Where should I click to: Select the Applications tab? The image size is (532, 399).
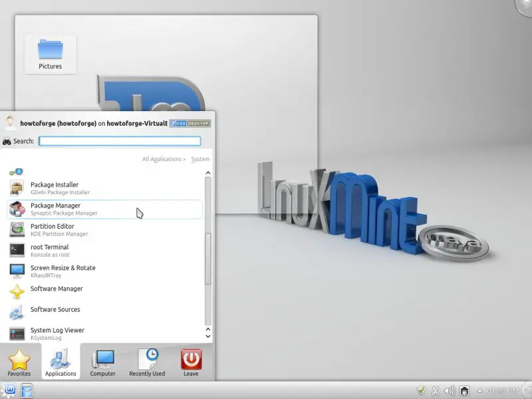point(61,362)
